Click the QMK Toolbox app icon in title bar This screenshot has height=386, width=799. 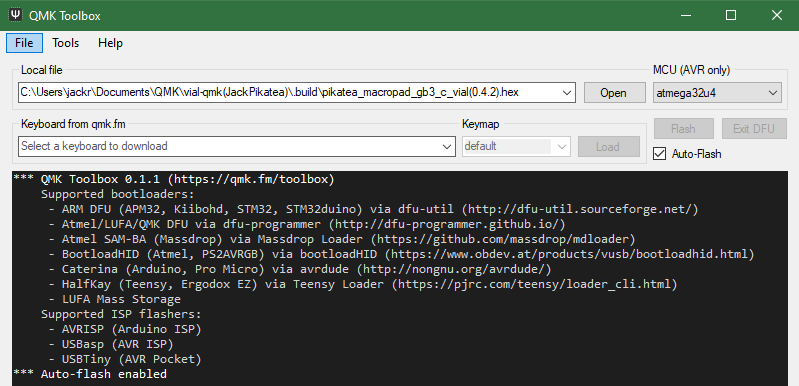coord(15,15)
